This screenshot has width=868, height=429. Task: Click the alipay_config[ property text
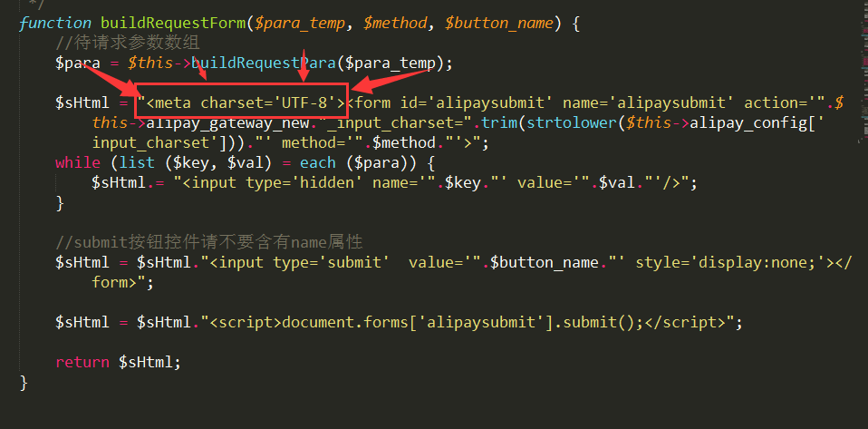(753, 123)
